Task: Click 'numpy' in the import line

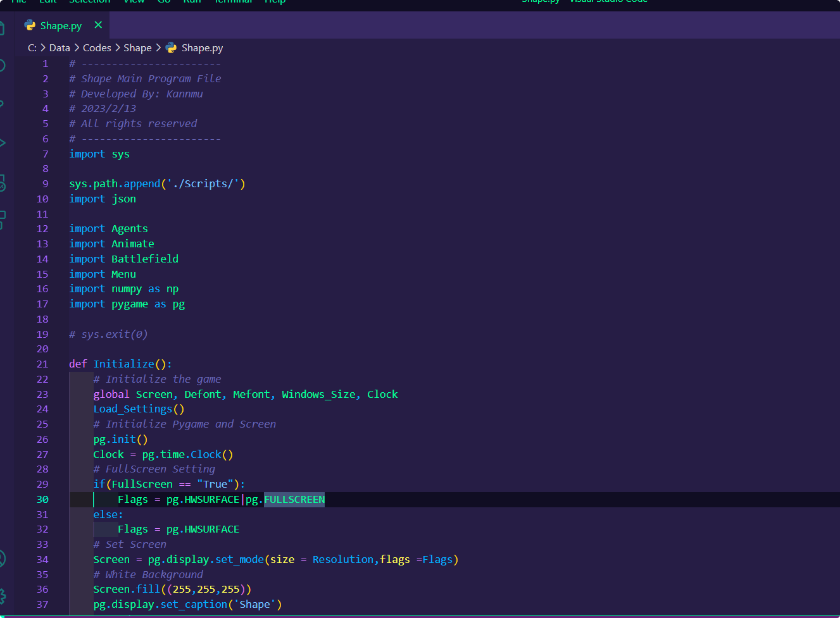Action: point(127,289)
